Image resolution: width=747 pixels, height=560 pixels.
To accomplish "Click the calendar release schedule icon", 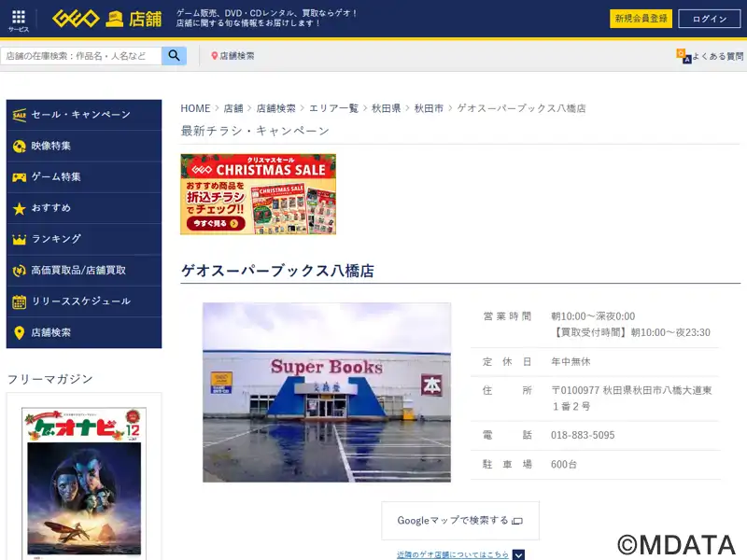I will 19,301.
